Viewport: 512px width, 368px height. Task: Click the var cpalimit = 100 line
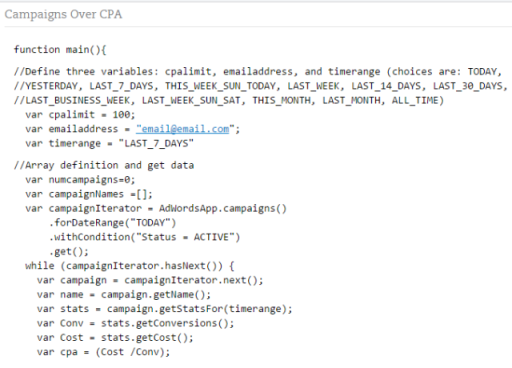click(80, 115)
